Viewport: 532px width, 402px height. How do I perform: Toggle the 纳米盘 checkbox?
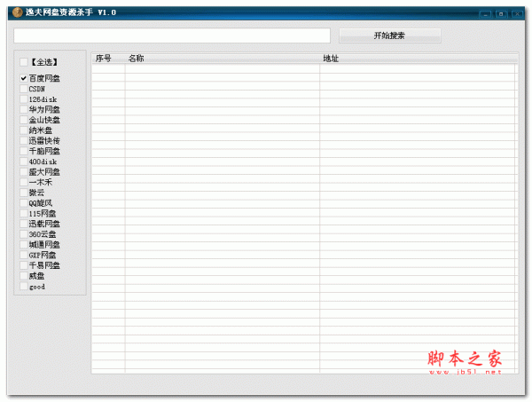coord(23,130)
